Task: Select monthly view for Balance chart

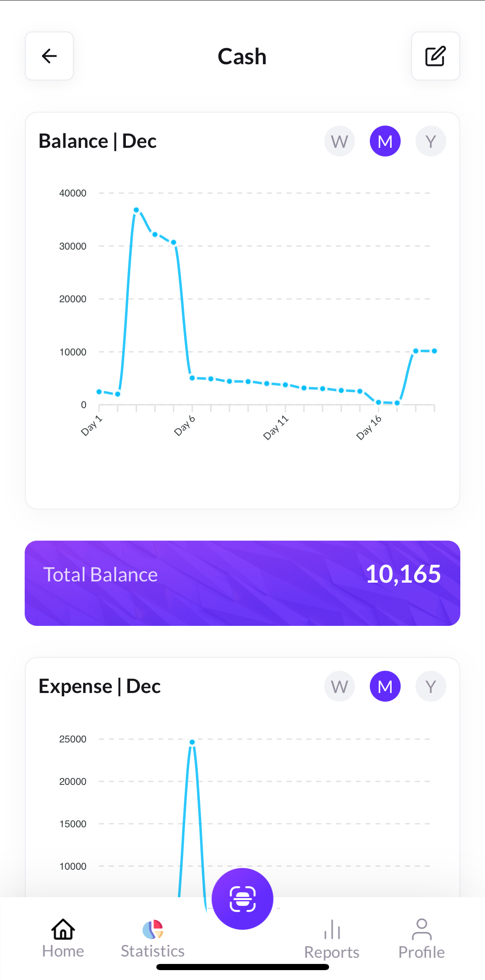Action: tap(385, 141)
